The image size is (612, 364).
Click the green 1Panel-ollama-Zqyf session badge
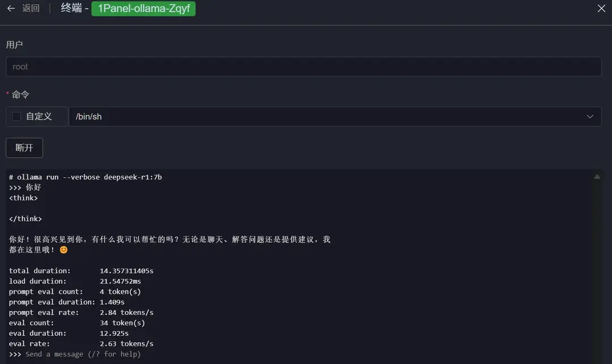(143, 8)
